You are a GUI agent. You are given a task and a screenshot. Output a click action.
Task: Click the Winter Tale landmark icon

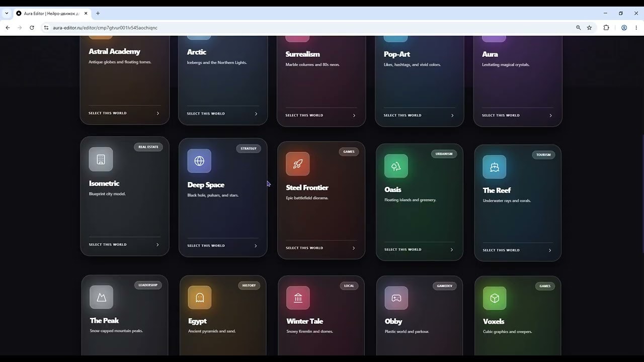pos(298,298)
